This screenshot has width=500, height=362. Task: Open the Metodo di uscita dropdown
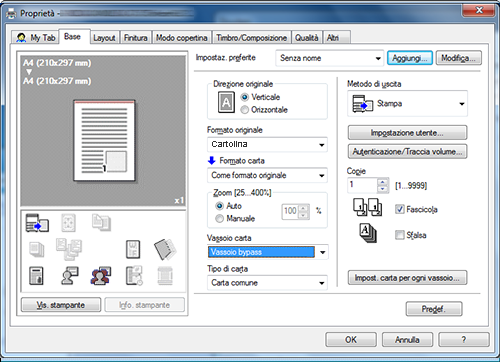click(407, 104)
